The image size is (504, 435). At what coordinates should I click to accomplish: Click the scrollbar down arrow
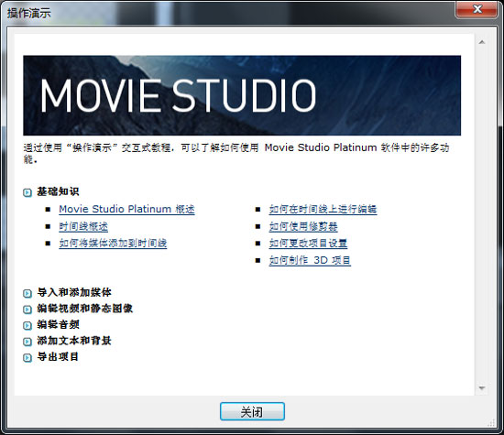pyautogui.click(x=481, y=388)
